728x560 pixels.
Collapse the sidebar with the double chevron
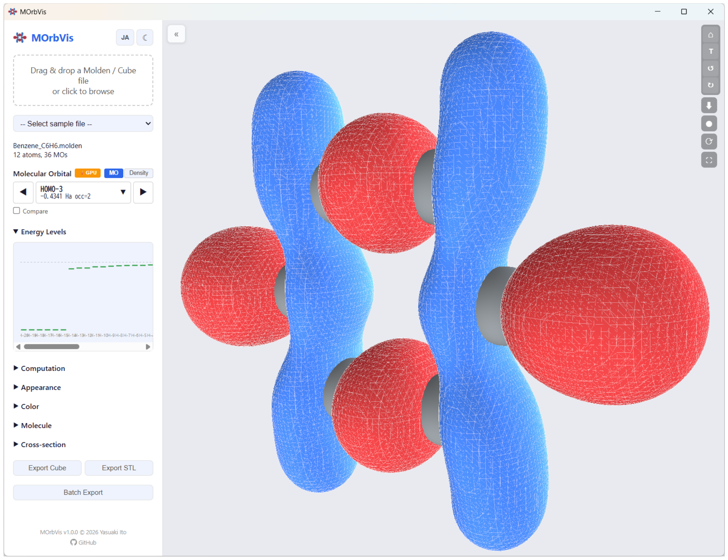coord(176,34)
